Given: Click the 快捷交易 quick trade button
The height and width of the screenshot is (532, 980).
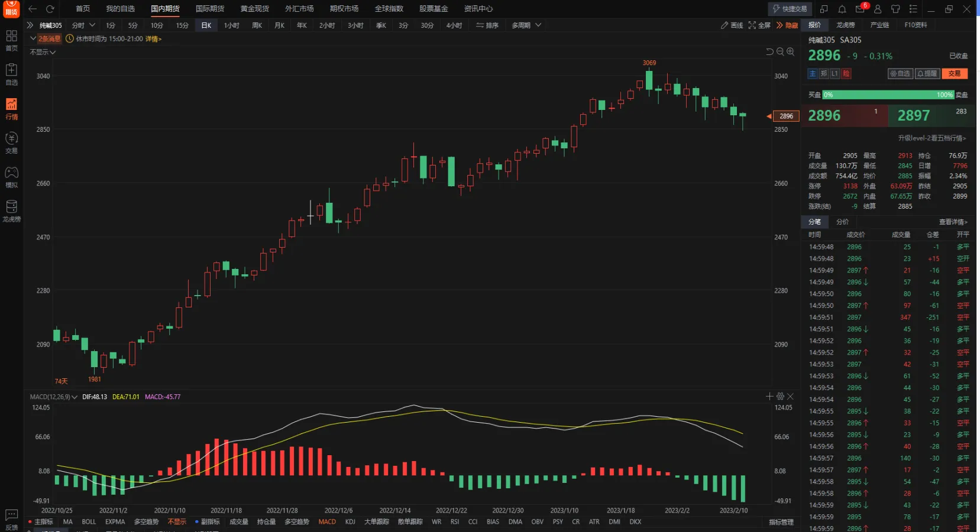Looking at the screenshot, I should point(790,9).
